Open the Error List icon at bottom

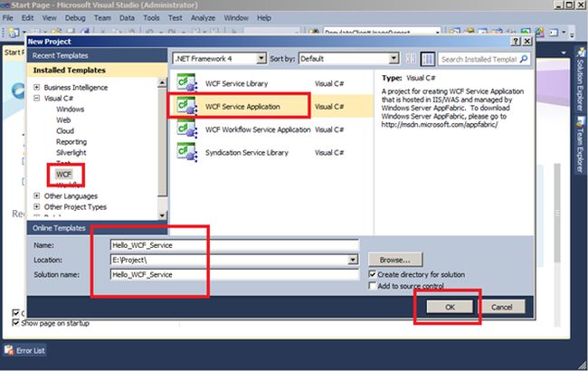(9, 350)
